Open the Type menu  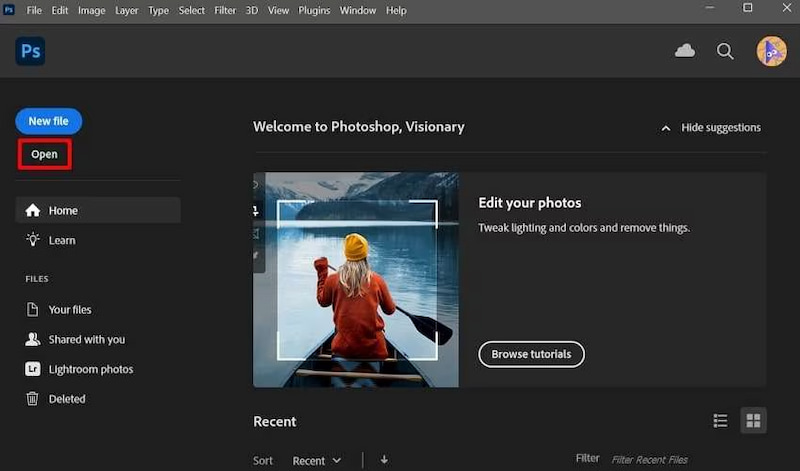click(x=158, y=10)
